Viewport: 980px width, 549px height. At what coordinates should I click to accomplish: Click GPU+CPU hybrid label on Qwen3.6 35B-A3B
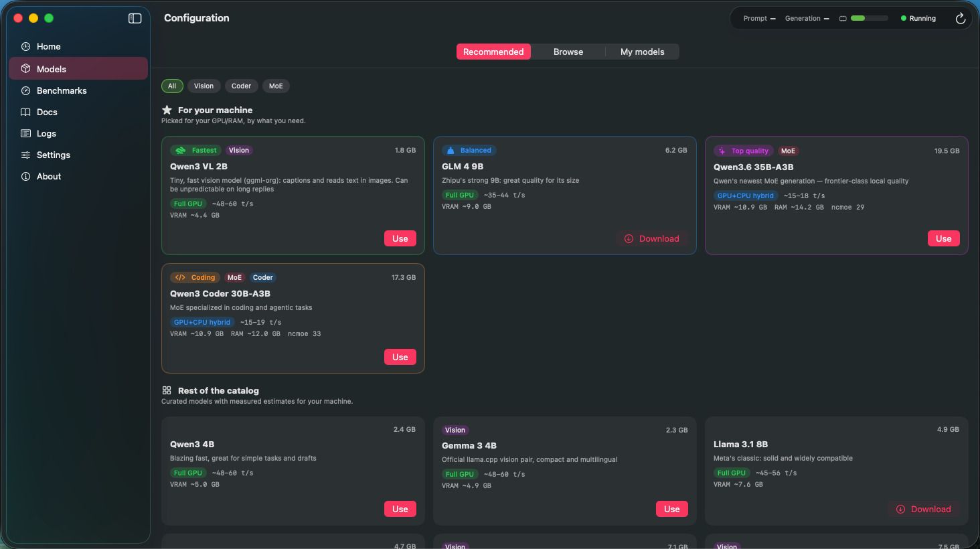click(746, 196)
